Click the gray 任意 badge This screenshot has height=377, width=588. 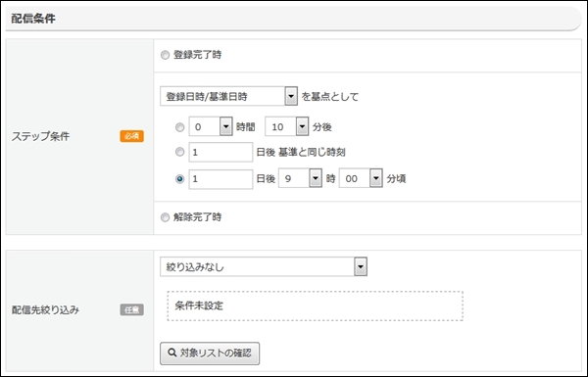(132, 309)
